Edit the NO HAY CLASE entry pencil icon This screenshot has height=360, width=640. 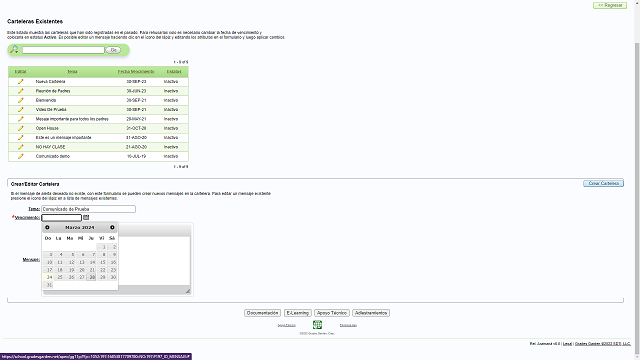click(x=21, y=147)
